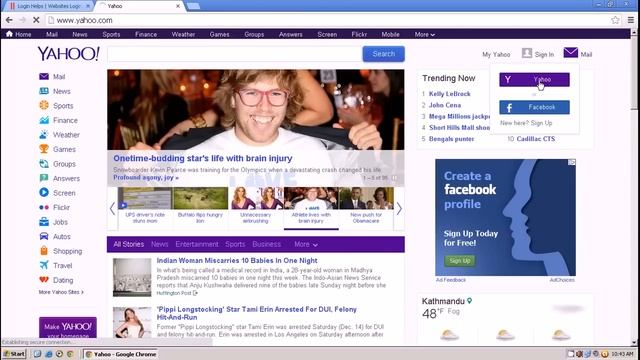The width and height of the screenshot is (640, 360).
Task: Click the Mail envelope icon in left sidebar
Action: click(x=44, y=76)
